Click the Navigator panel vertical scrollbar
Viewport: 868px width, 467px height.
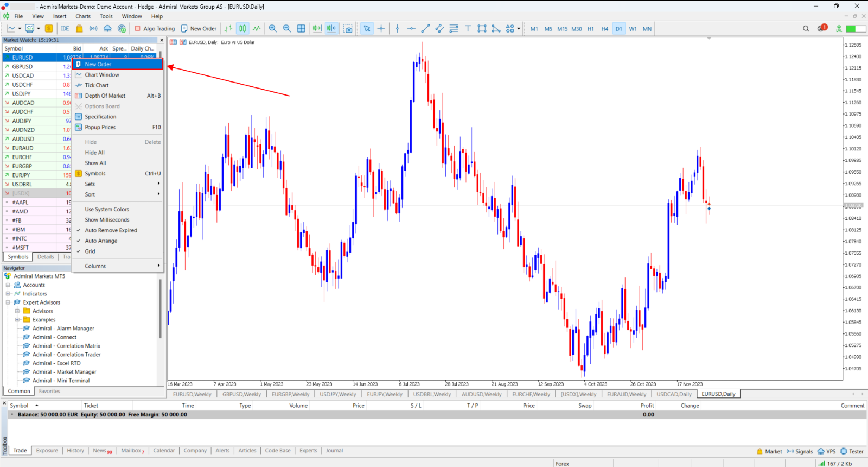[160, 308]
